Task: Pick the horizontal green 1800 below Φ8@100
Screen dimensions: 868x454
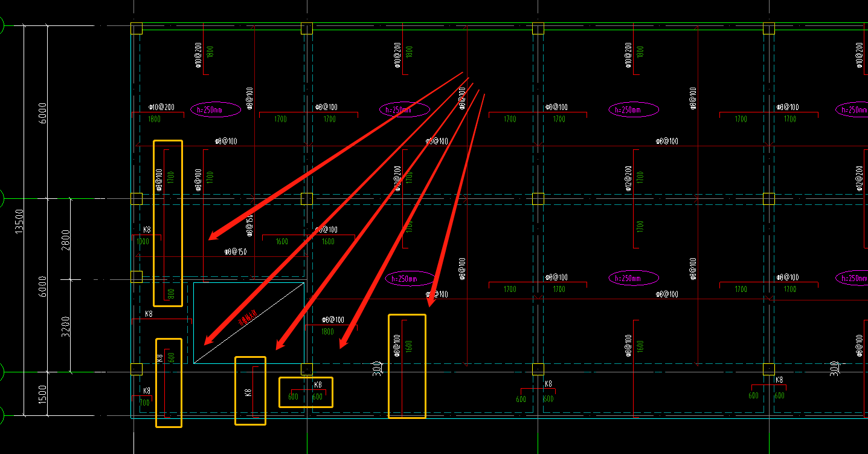Action: point(328,332)
